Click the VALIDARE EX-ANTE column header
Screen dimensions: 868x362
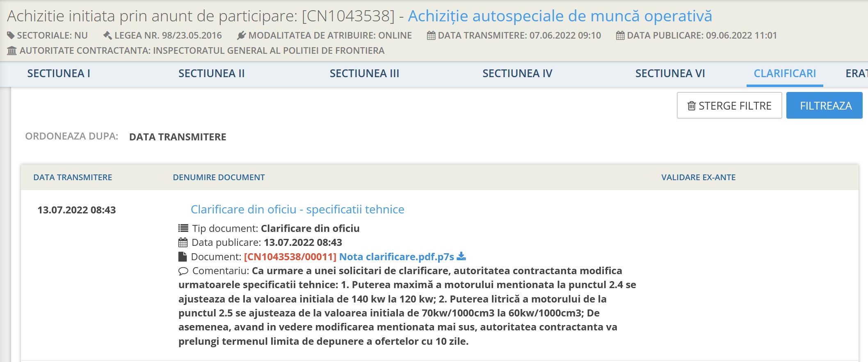click(x=698, y=177)
